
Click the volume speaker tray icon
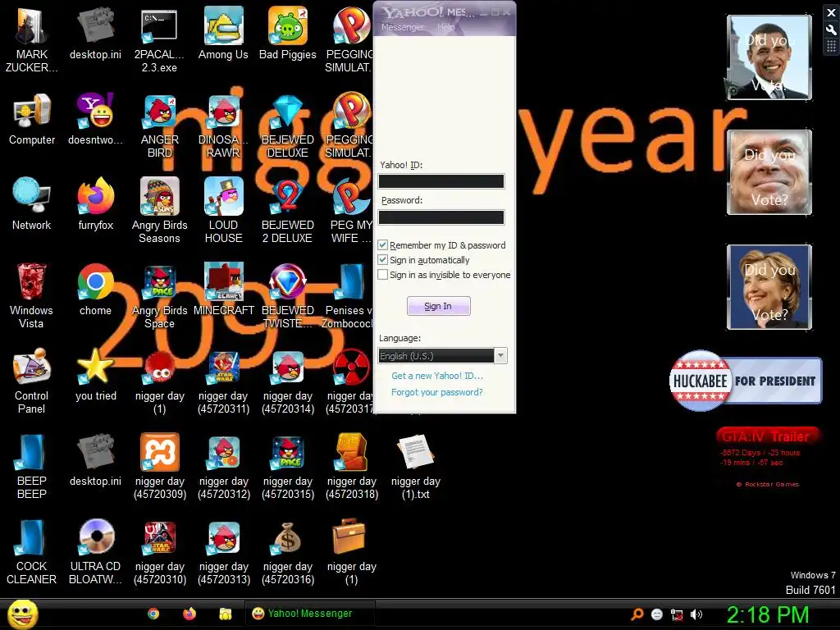[x=696, y=614]
